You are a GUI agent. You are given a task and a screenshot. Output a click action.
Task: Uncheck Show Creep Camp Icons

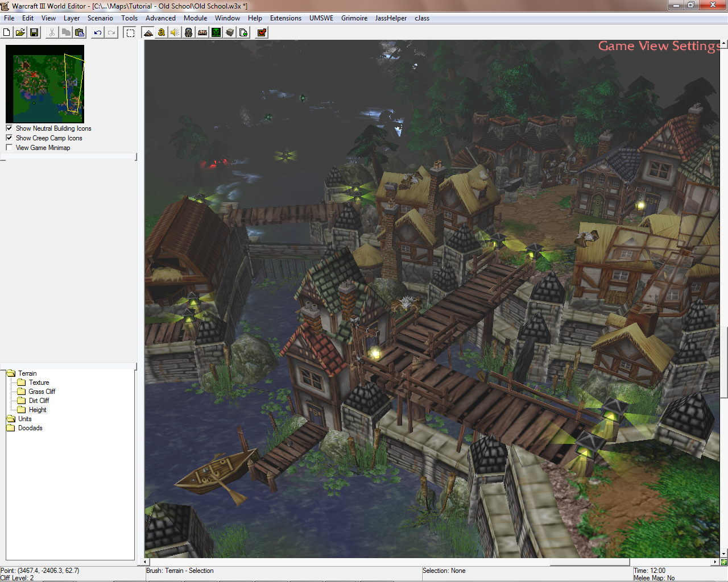9,138
